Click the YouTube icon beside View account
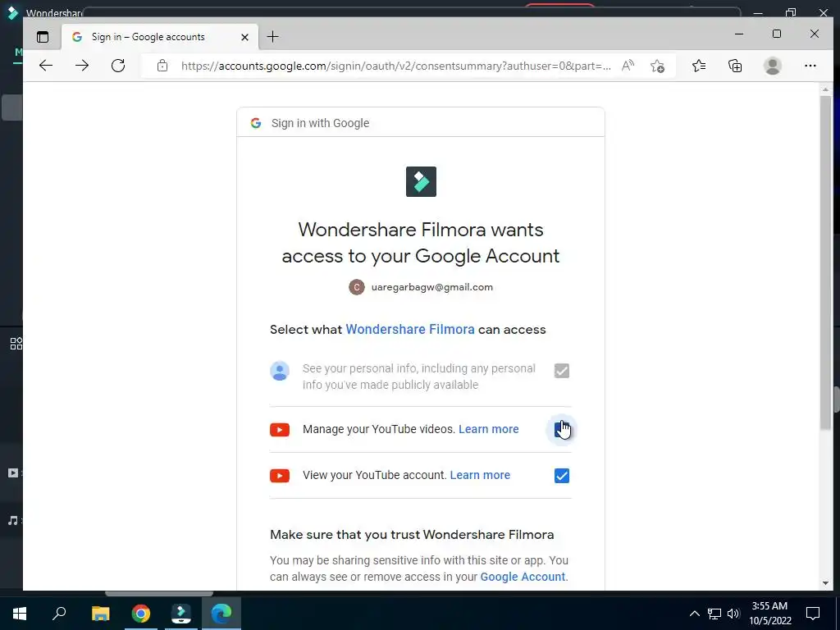 pos(280,476)
